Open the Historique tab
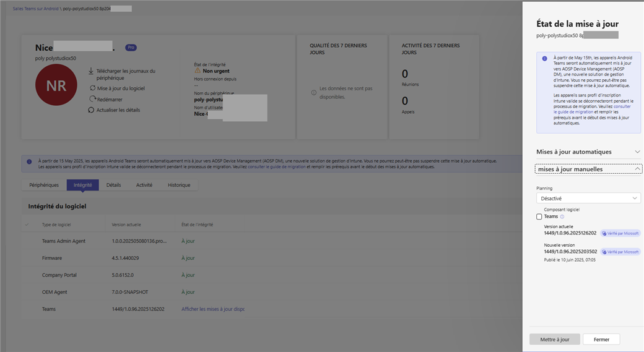This screenshot has height=352, width=644. (179, 185)
